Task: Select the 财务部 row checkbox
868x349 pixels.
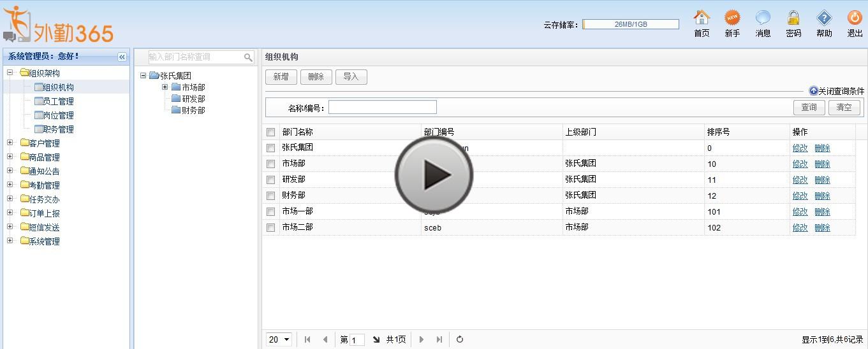Action: pyautogui.click(x=271, y=196)
